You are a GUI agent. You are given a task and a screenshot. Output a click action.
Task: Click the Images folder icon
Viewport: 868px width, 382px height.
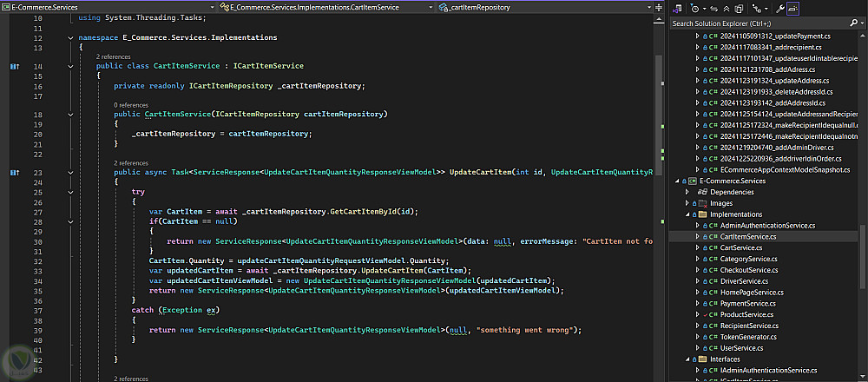(702, 203)
